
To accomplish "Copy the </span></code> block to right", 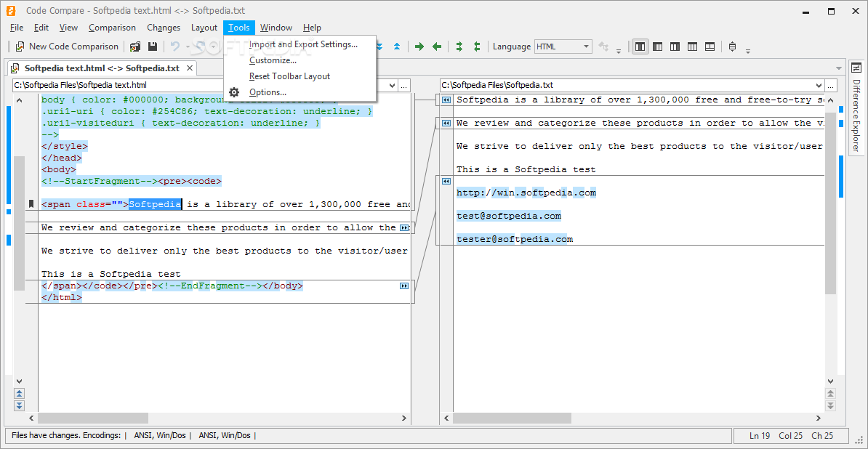I will click(404, 286).
